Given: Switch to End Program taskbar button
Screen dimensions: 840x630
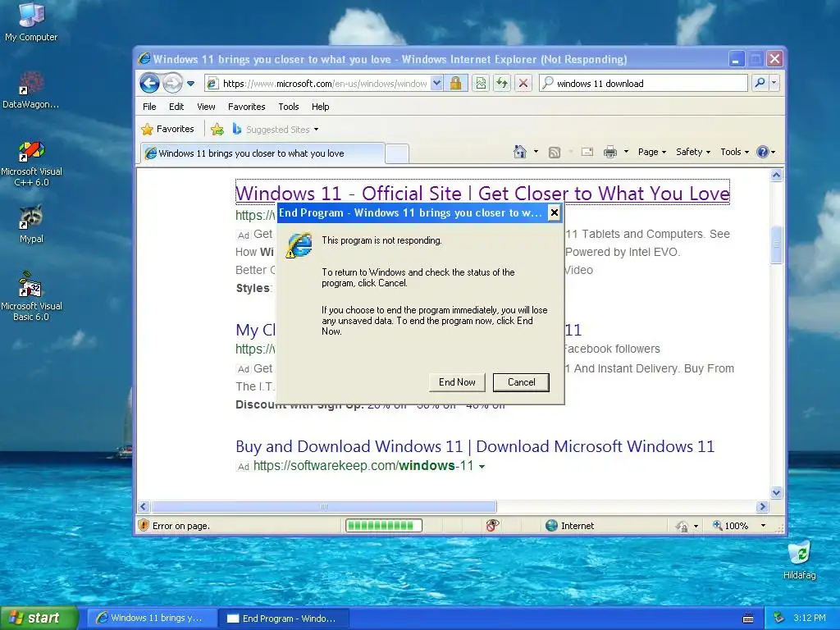Looking at the screenshot, I should (x=284, y=619).
